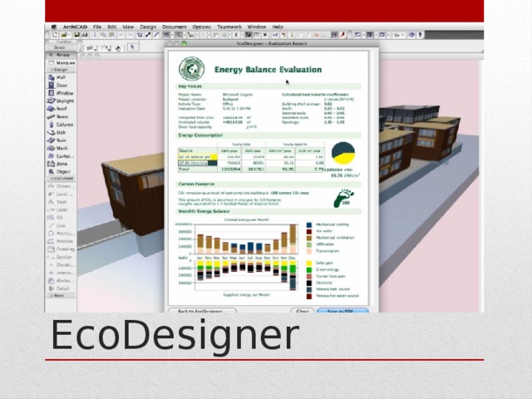Activate the Skylight tool
Image resolution: width=532 pixels, height=399 pixels.
point(61,101)
